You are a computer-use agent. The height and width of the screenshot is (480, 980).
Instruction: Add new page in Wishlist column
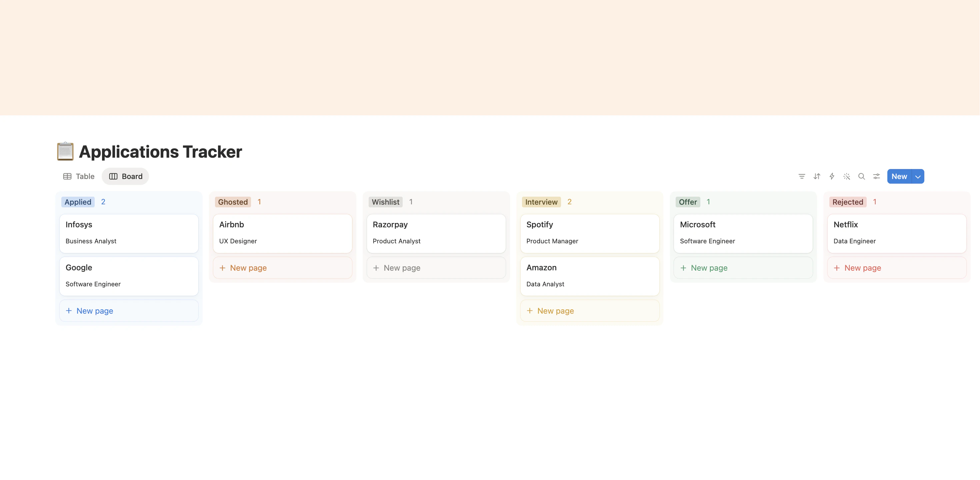click(x=436, y=268)
